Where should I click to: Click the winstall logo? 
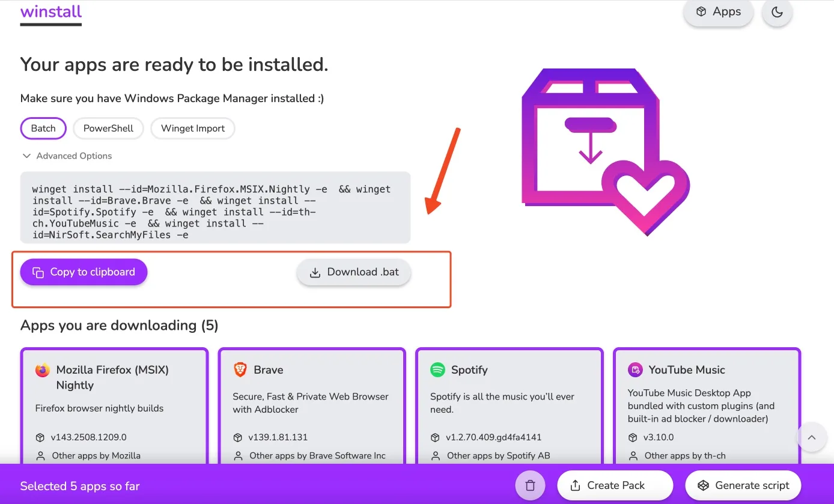(x=51, y=12)
